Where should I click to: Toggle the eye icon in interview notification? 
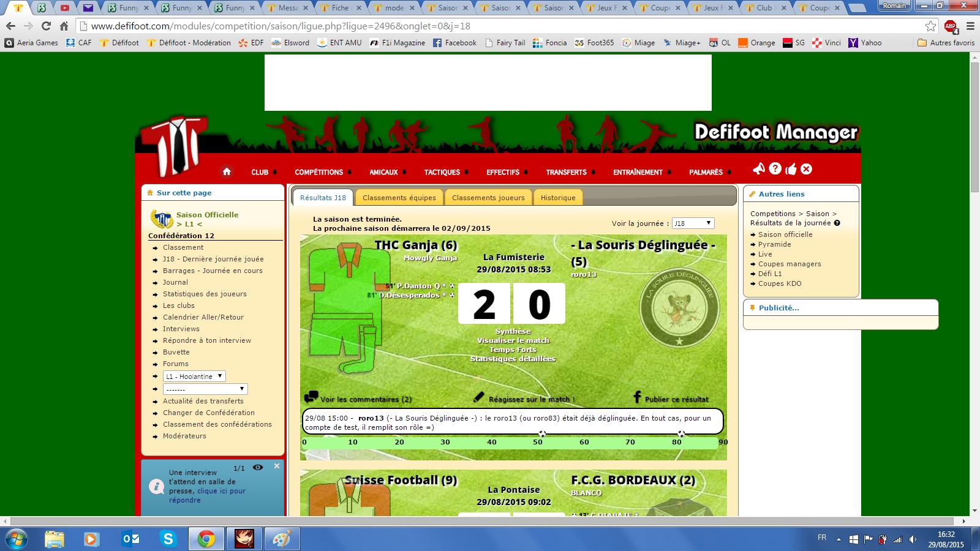[x=258, y=467]
